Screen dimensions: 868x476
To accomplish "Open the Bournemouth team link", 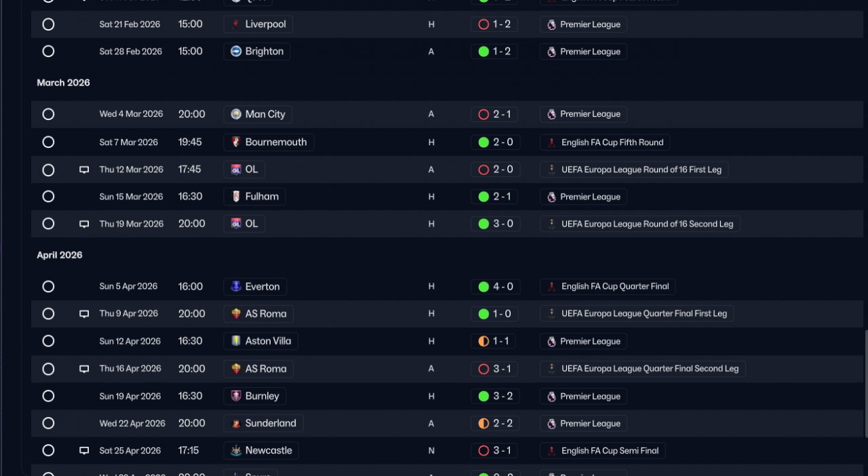I will tap(269, 142).
